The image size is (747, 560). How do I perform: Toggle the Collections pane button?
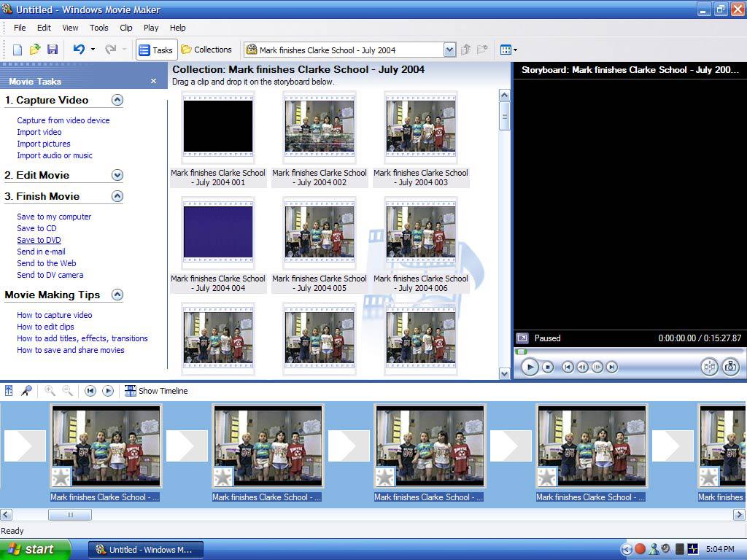pyautogui.click(x=206, y=50)
